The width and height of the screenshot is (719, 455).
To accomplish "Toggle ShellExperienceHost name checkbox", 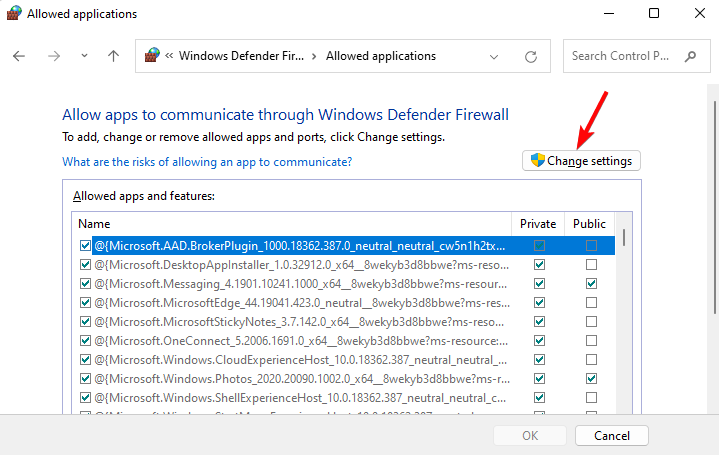I will (85, 397).
